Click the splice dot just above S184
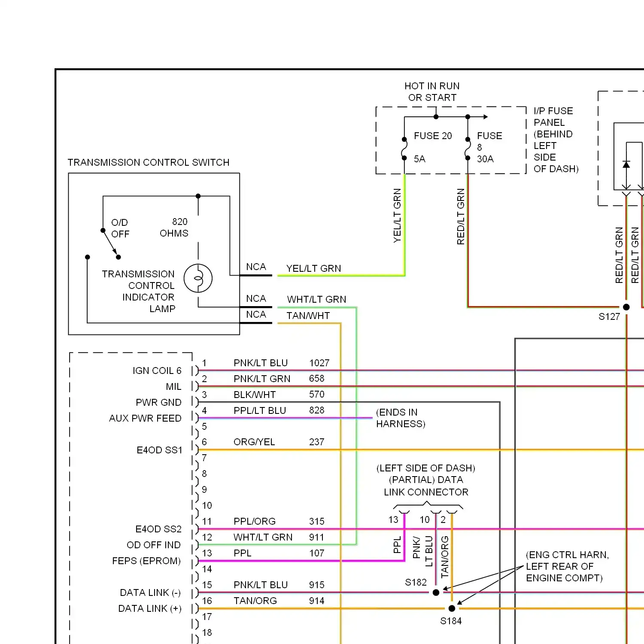644x644 pixels. click(452, 608)
